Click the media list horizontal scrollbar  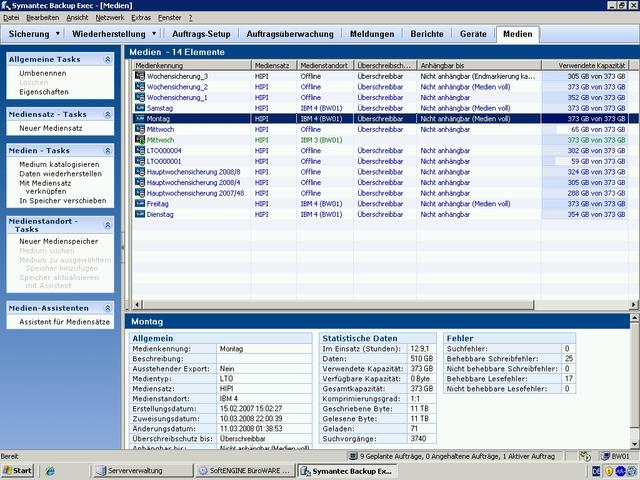(x=338, y=304)
